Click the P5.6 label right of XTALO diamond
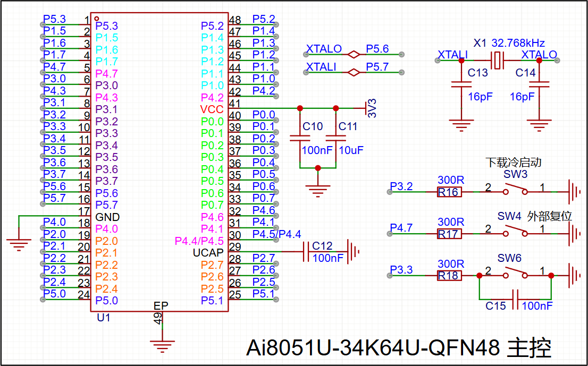 377,49
